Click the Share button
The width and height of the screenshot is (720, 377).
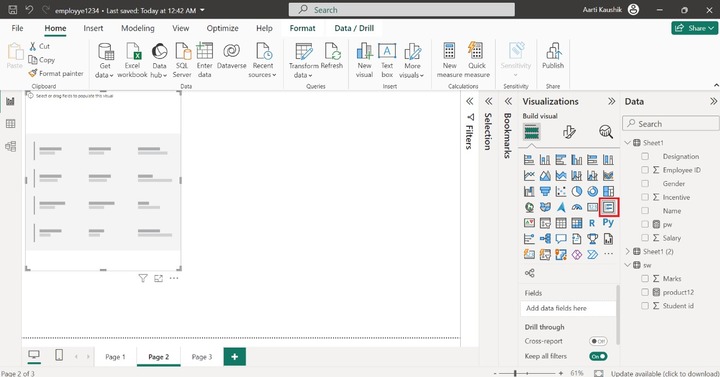[x=694, y=28]
